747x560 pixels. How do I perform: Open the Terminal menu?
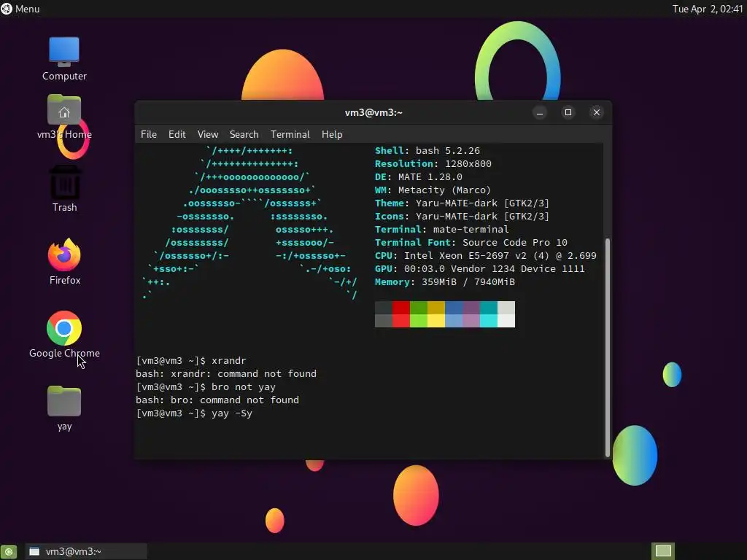290,134
